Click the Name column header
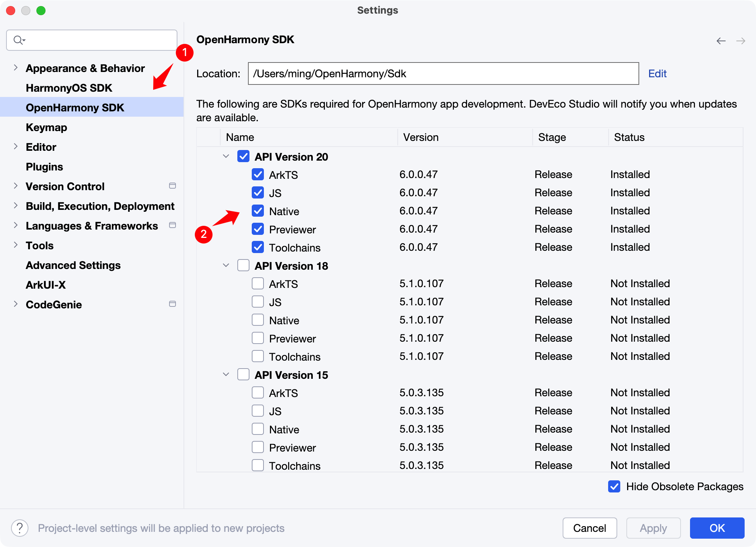The image size is (756, 547). pos(309,137)
